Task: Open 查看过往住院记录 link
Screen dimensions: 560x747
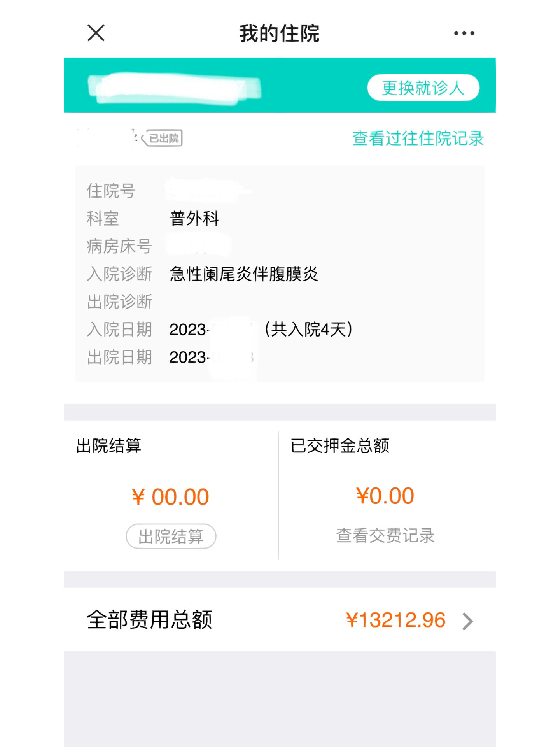Action: pos(418,139)
